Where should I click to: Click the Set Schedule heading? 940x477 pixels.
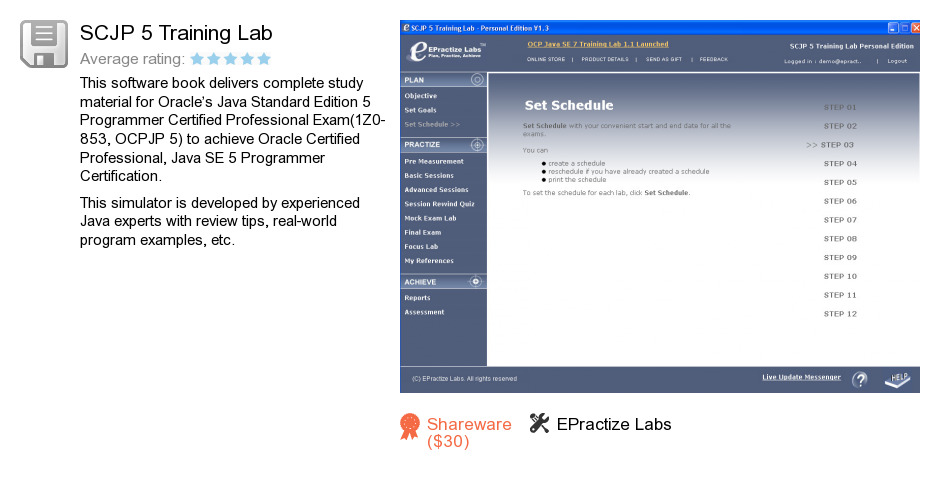pos(569,105)
